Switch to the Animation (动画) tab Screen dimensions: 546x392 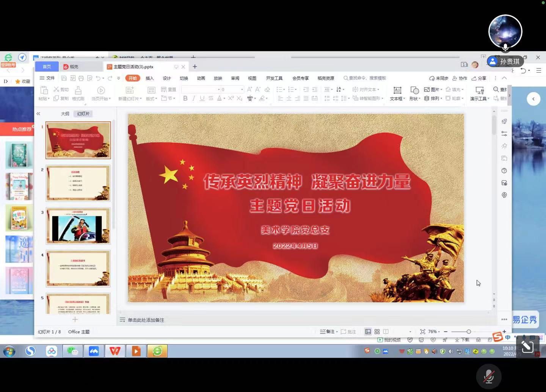point(201,78)
